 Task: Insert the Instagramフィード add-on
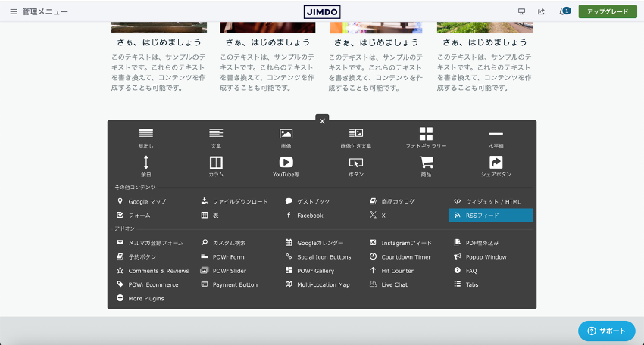[x=401, y=243]
